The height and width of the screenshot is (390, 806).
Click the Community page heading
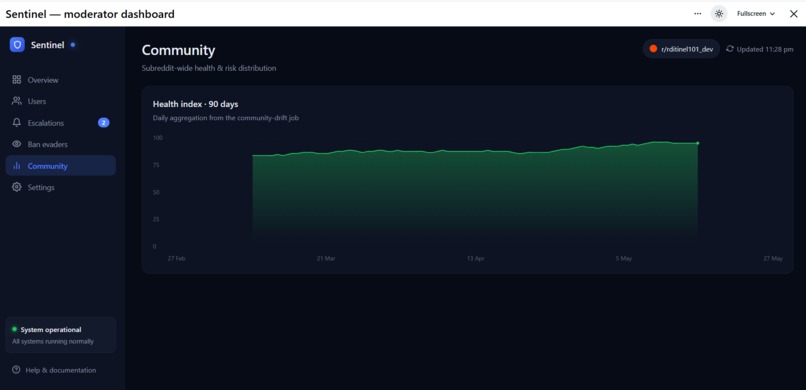coord(178,50)
